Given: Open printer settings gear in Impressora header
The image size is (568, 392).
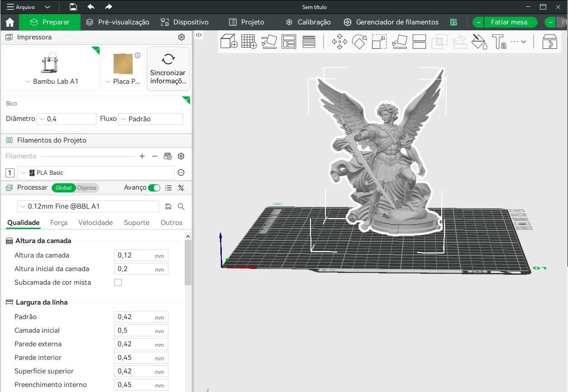Looking at the screenshot, I should point(181,37).
